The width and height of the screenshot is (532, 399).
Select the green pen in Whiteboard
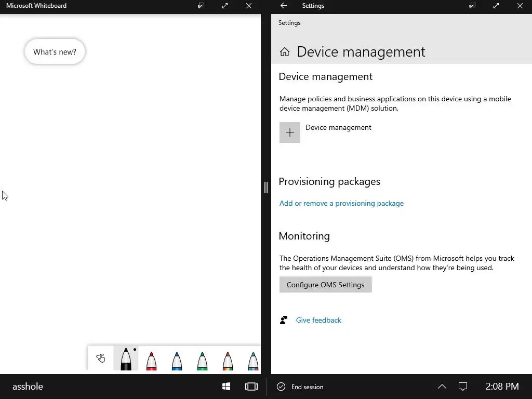[x=202, y=361]
